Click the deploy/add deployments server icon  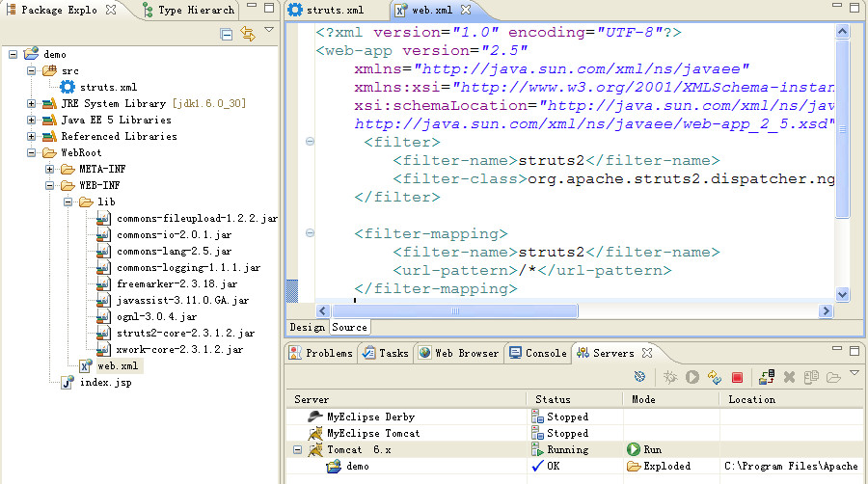(767, 377)
